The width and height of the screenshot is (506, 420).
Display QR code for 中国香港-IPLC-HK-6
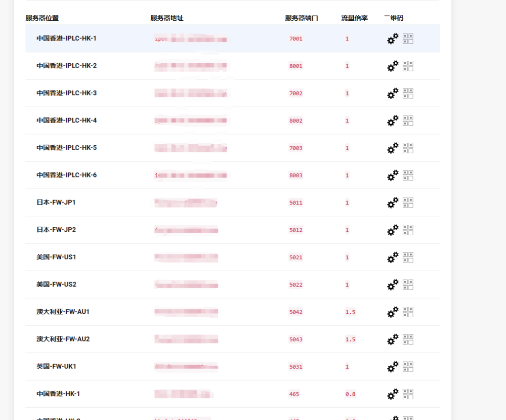408,175
